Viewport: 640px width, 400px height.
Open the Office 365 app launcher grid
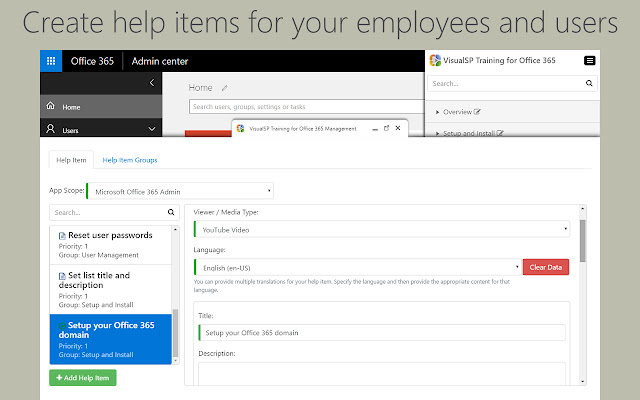(51, 61)
